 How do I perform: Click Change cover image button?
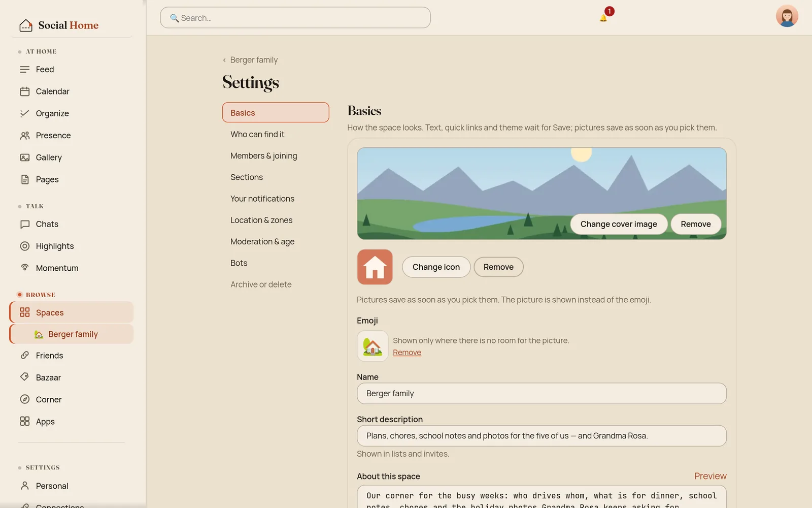tap(619, 224)
